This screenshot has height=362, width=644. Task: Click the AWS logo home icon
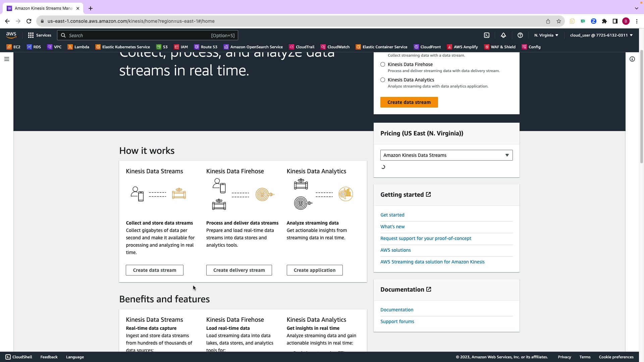[11, 35]
